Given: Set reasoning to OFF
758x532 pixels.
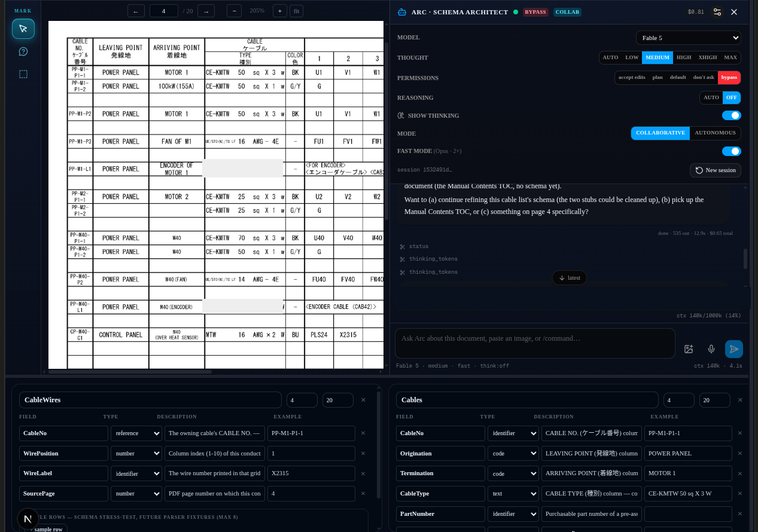Looking at the screenshot, I should [732, 97].
